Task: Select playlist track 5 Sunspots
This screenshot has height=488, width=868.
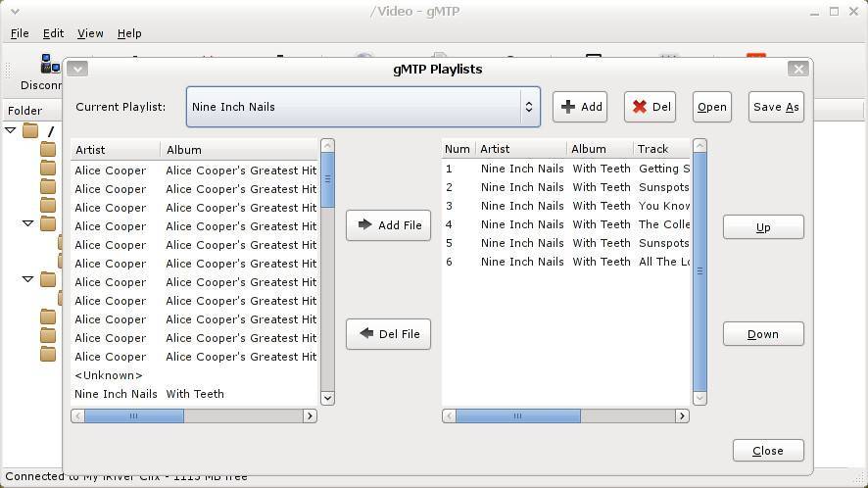Action: [566, 243]
